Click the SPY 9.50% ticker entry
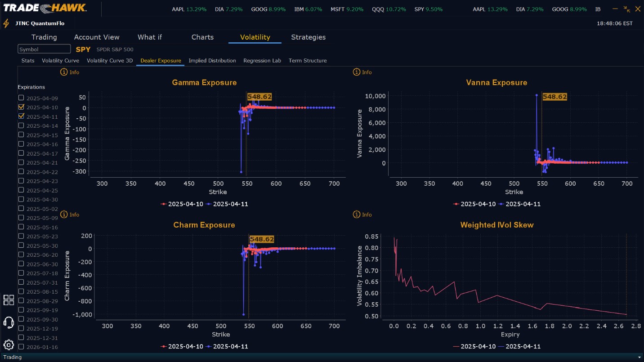This screenshot has height=362, width=644. (x=428, y=9)
